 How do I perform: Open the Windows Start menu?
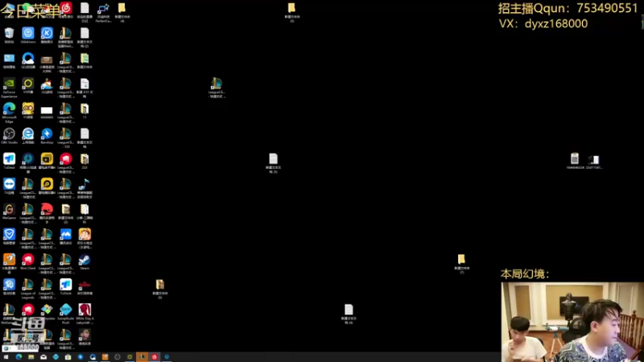6,357
